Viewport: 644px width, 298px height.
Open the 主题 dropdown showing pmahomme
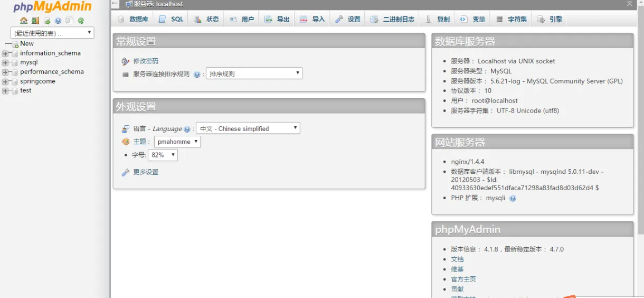click(x=177, y=142)
